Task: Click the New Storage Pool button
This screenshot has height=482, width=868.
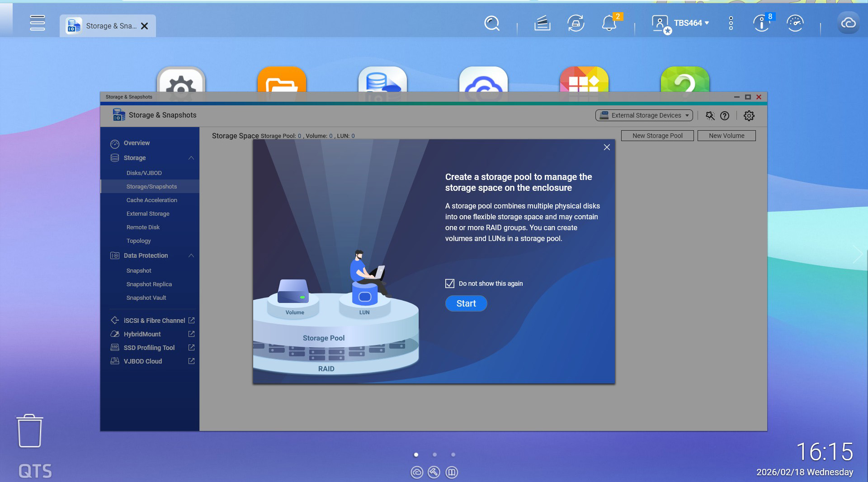Action: click(657, 136)
